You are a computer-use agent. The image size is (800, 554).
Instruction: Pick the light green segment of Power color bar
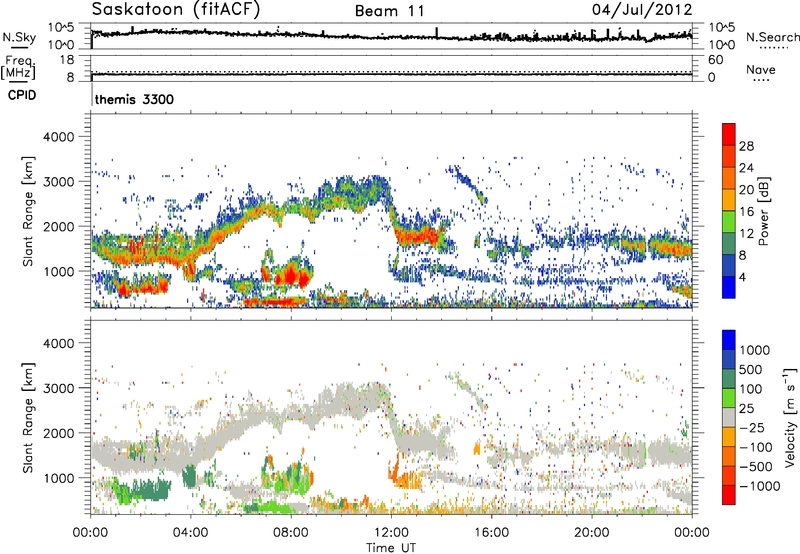[729, 221]
